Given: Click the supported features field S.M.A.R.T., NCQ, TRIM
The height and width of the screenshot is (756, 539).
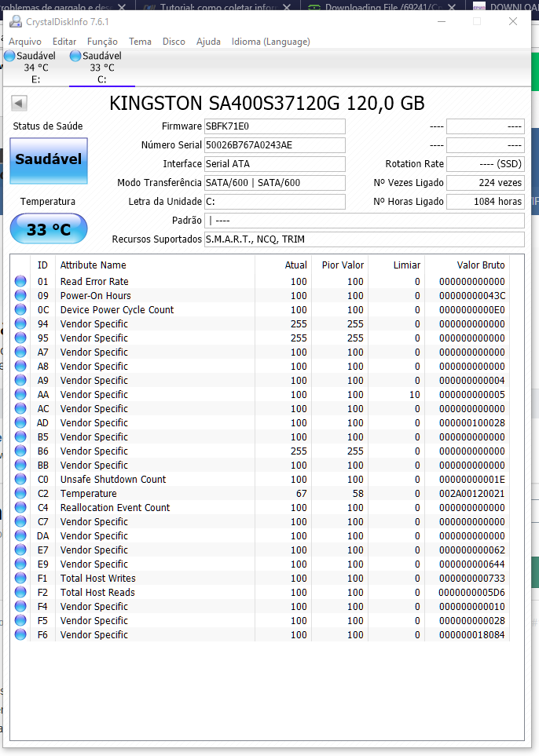Looking at the screenshot, I should click(x=365, y=239).
